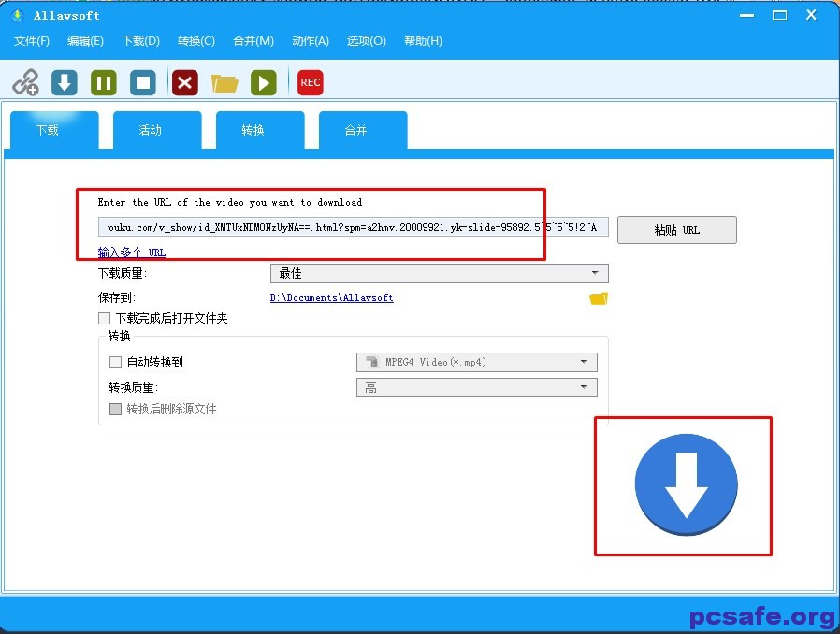Click the blue download toolbar icon
Image resolution: width=840 pixels, height=634 pixels.
tap(64, 82)
